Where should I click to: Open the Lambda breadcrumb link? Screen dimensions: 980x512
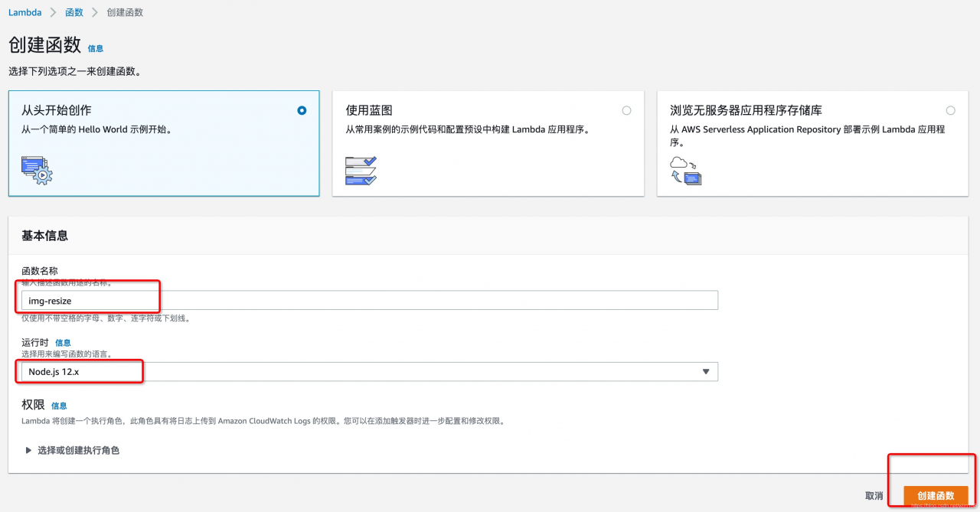click(x=24, y=12)
